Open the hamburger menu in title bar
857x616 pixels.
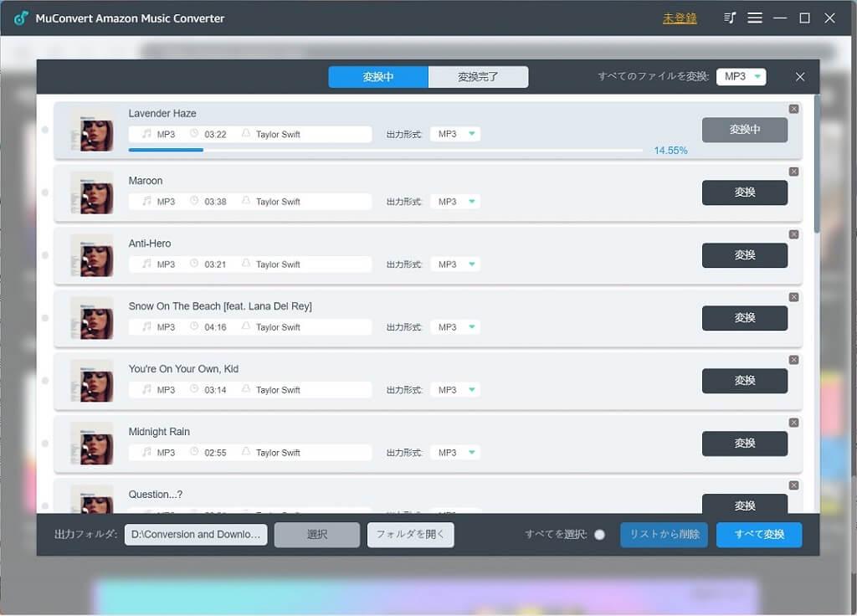pos(755,18)
